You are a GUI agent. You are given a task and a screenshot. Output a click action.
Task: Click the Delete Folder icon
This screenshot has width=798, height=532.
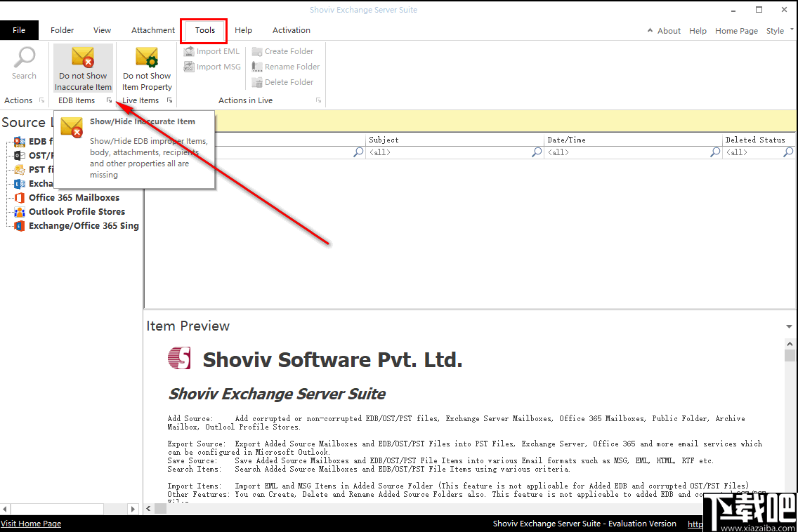[258, 81]
